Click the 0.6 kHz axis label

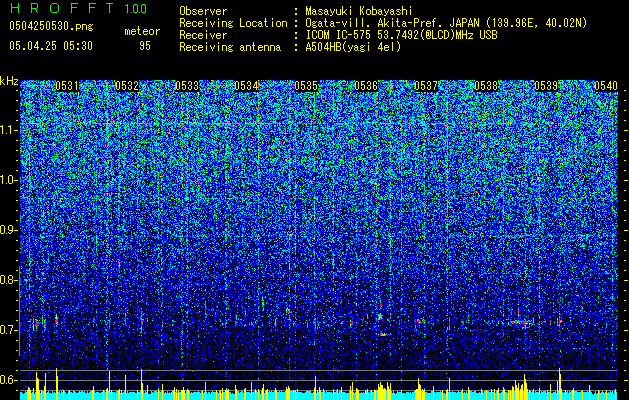coord(9,380)
